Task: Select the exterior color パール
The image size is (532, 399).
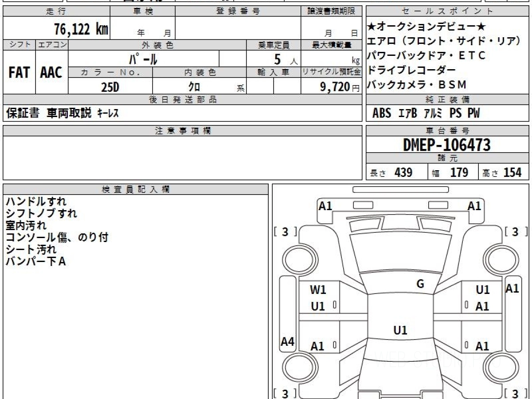Action: (144, 59)
